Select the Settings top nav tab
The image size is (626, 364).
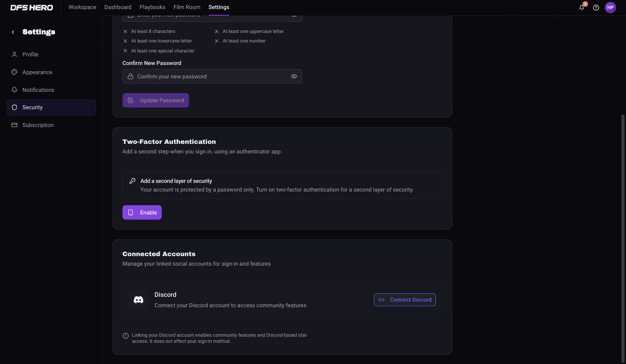click(219, 7)
